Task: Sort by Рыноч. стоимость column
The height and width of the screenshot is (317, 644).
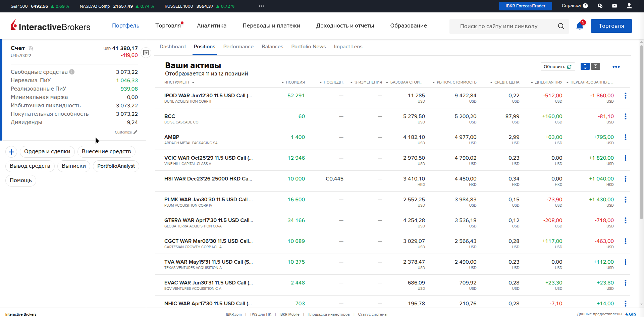Action: 454,82
